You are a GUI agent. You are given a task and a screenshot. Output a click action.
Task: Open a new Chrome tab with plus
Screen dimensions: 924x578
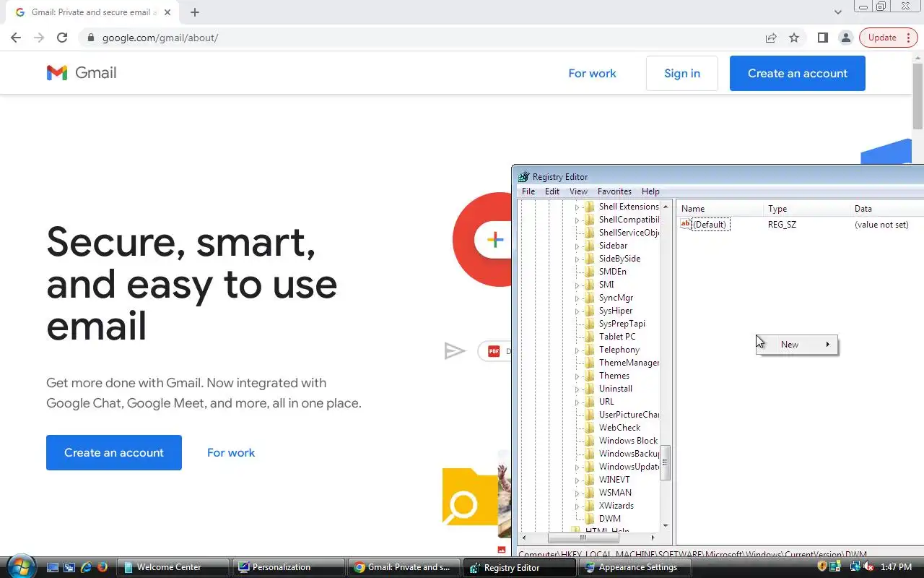click(195, 12)
